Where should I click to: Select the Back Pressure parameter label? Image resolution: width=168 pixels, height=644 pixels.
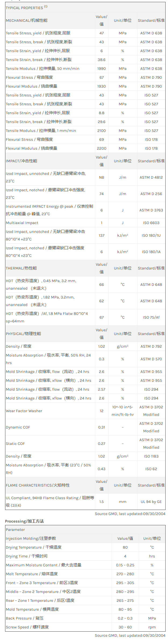point(24,618)
